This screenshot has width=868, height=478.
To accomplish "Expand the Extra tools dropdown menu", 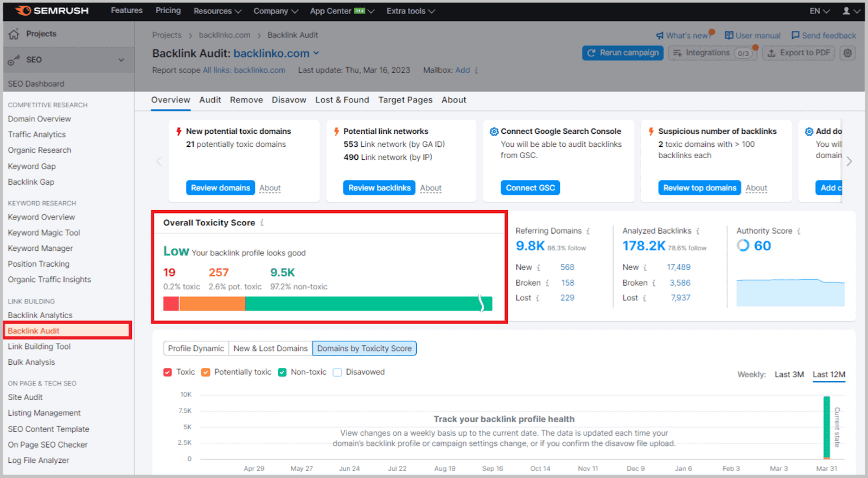I will pyautogui.click(x=411, y=11).
